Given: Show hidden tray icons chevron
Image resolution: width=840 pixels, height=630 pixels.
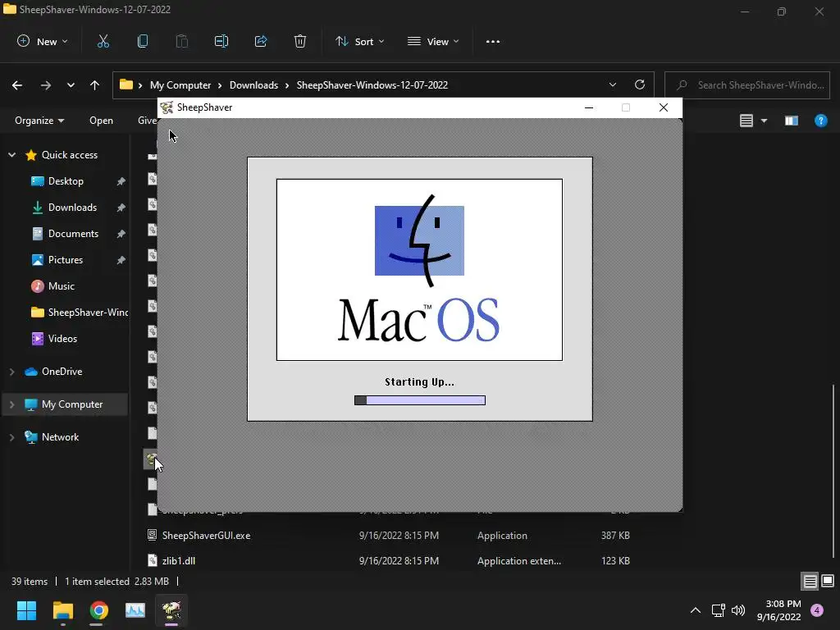Looking at the screenshot, I should tap(696, 610).
